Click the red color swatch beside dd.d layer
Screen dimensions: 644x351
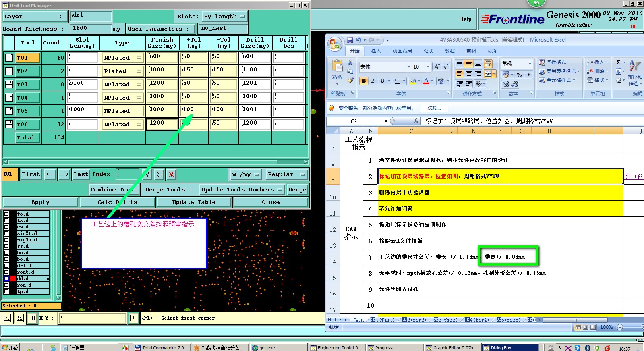[13, 278]
